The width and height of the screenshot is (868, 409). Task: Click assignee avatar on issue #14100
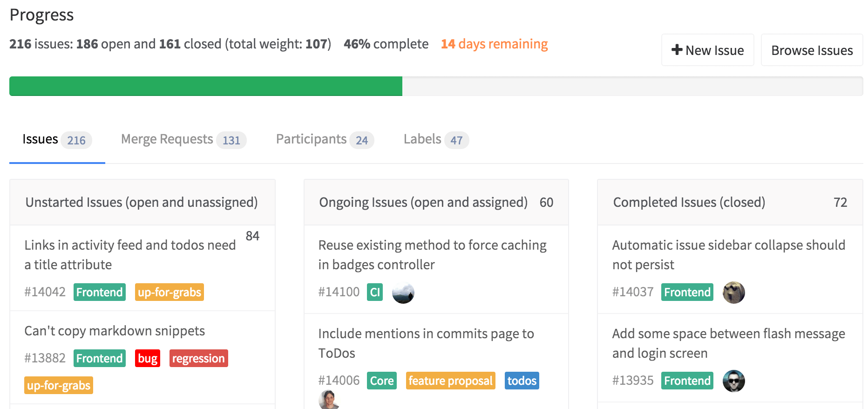[x=403, y=293]
